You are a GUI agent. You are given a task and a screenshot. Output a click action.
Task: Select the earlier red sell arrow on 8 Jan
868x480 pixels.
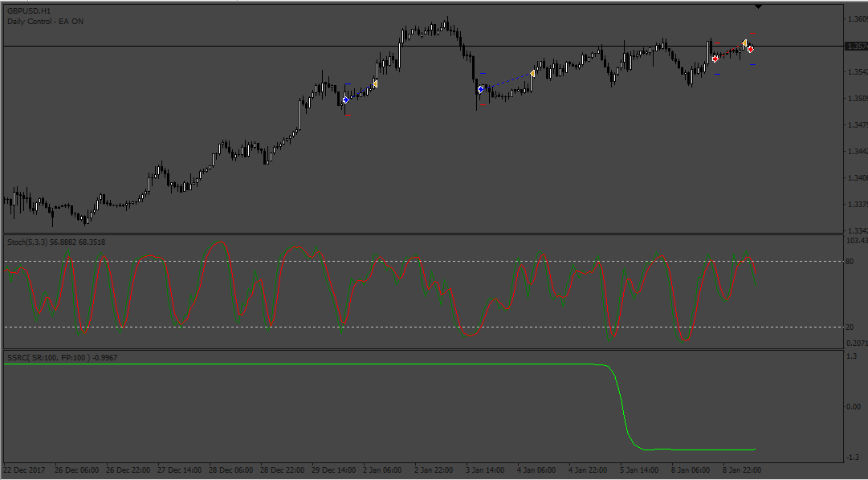click(715, 58)
